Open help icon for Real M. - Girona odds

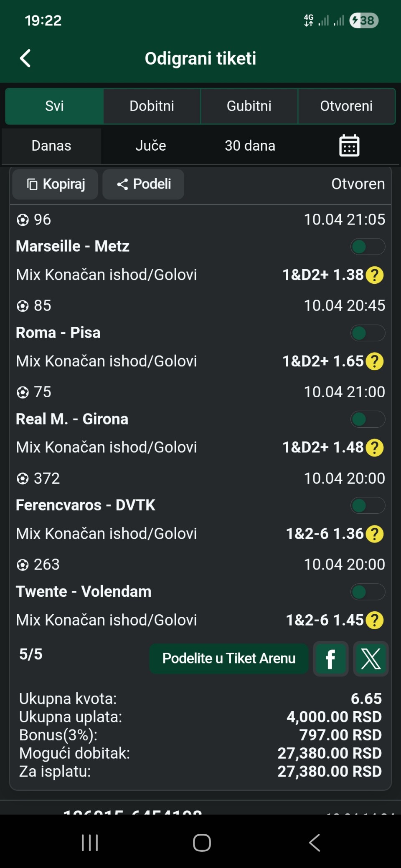coord(375,448)
